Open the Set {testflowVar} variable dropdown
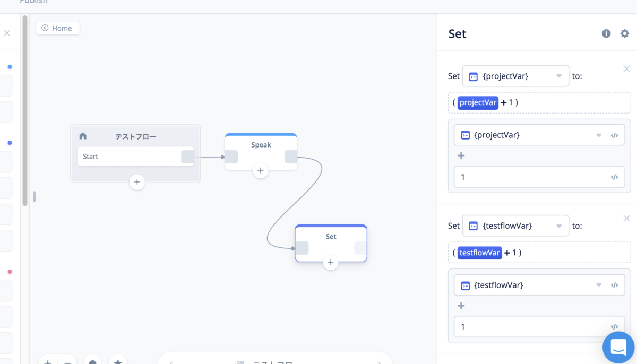Image resolution: width=637 pixels, height=364 pixels. click(x=516, y=226)
